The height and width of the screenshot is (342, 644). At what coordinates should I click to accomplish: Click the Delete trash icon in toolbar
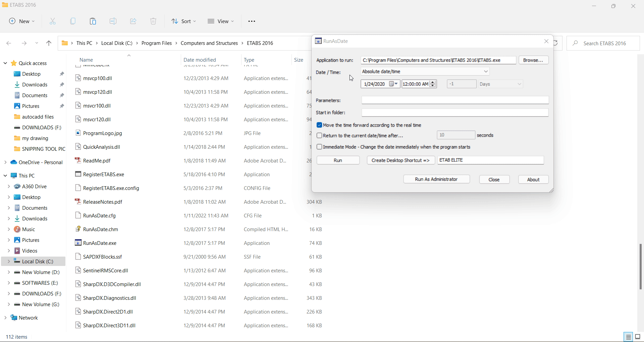click(x=153, y=21)
